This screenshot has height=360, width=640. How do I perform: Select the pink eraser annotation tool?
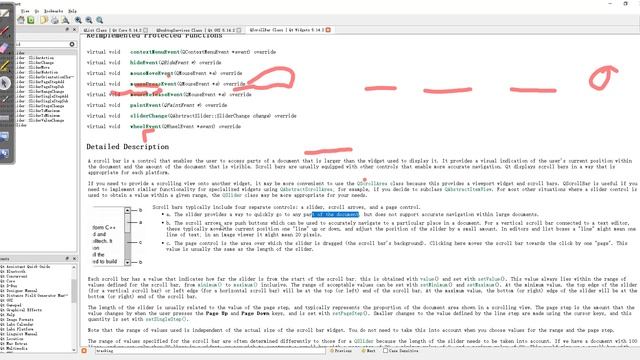pyautogui.click(x=4, y=48)
